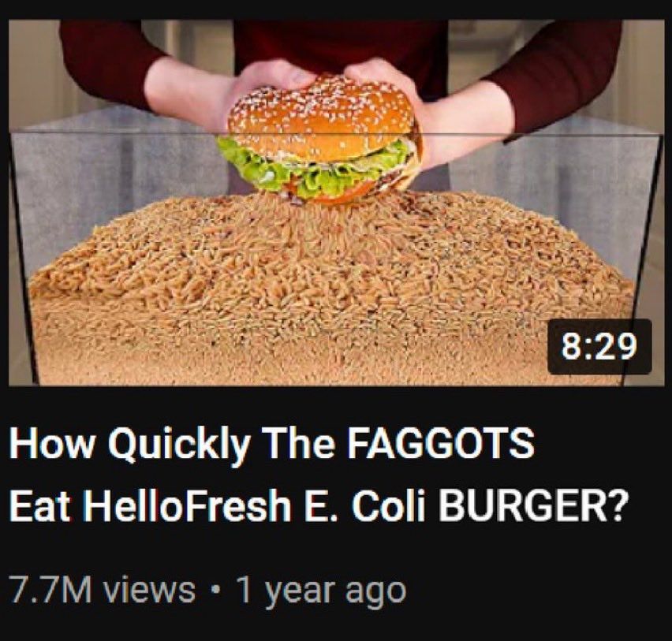The width and height of the screenshot is (672, 641).
Task: Open the burger video thumbnail
Action: pyautogui.click(x=337, y=203)
